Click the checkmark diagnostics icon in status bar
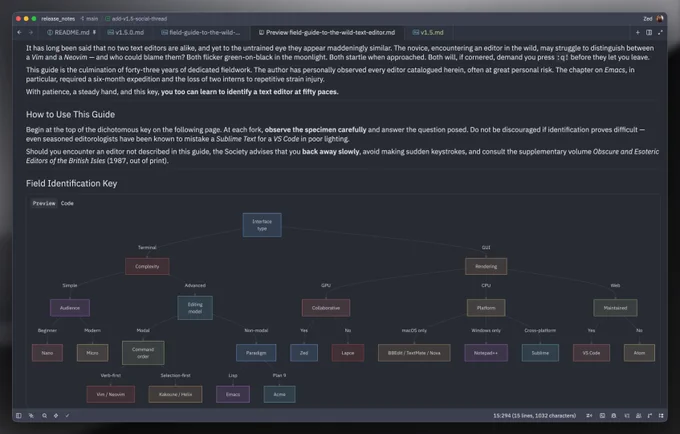Image resolution: width=680 pixels, height=434 pixels. (x=67, y=415)
